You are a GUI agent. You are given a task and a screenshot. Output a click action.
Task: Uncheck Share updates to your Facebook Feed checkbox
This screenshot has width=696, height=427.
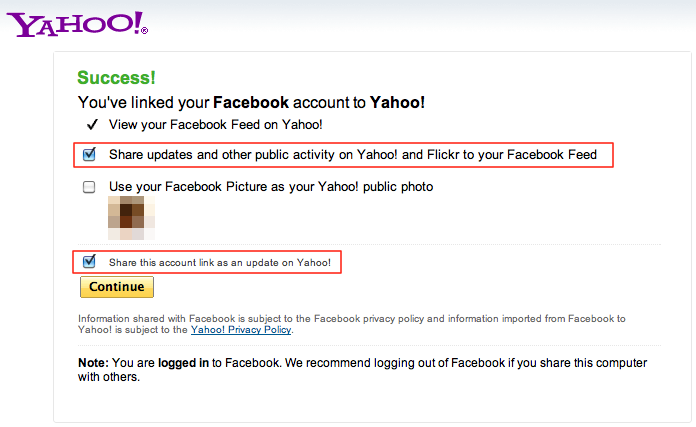[89, 154]
